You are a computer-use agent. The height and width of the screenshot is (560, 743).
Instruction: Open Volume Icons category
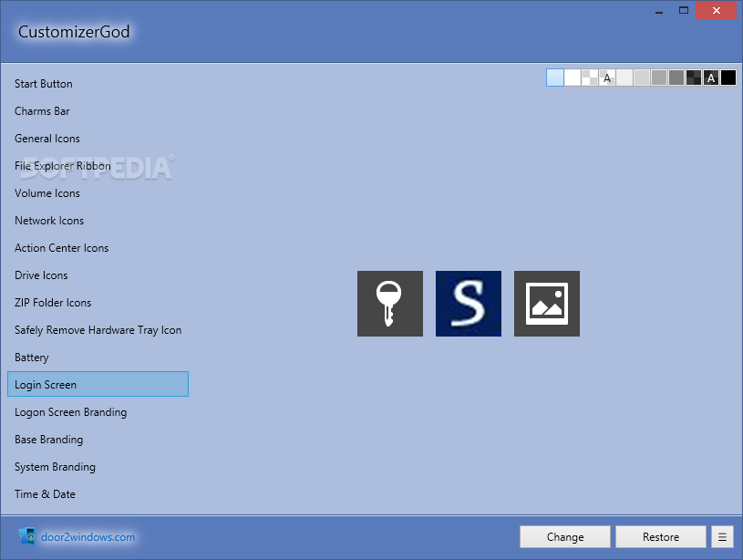coord(98,193)
